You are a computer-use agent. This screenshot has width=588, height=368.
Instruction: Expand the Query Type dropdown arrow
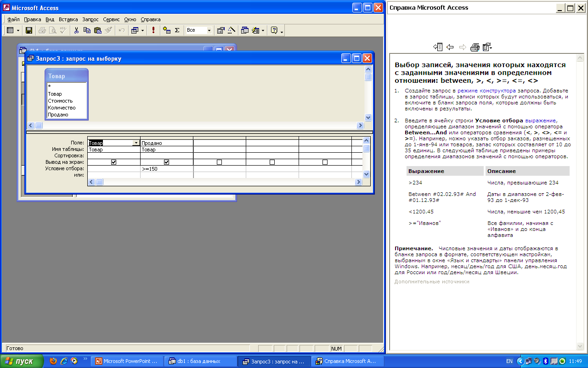[x=142, y=30]
